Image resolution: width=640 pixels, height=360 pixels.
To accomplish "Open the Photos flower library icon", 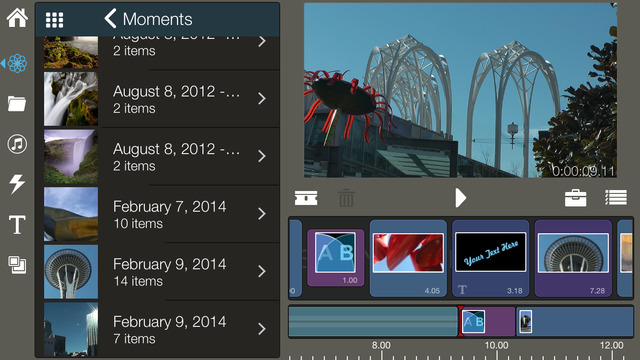I will 17,63.
